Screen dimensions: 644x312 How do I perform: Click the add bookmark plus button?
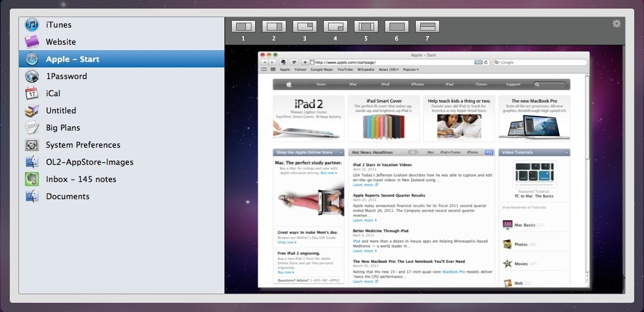[x=305, y=63]
